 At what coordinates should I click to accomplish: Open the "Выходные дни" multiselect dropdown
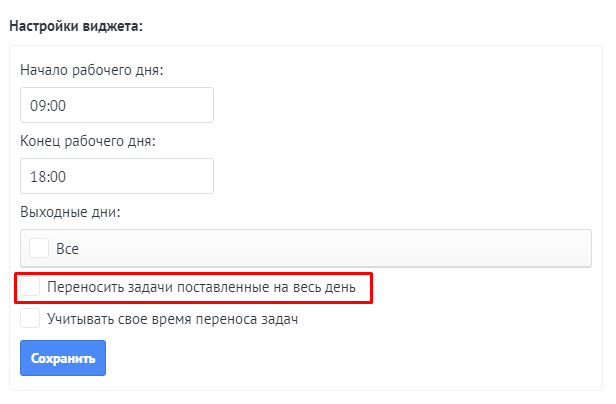click(306, 248)
